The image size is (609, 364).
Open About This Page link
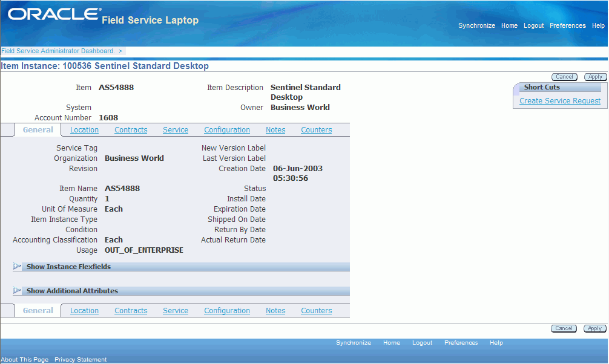[24, 360]
